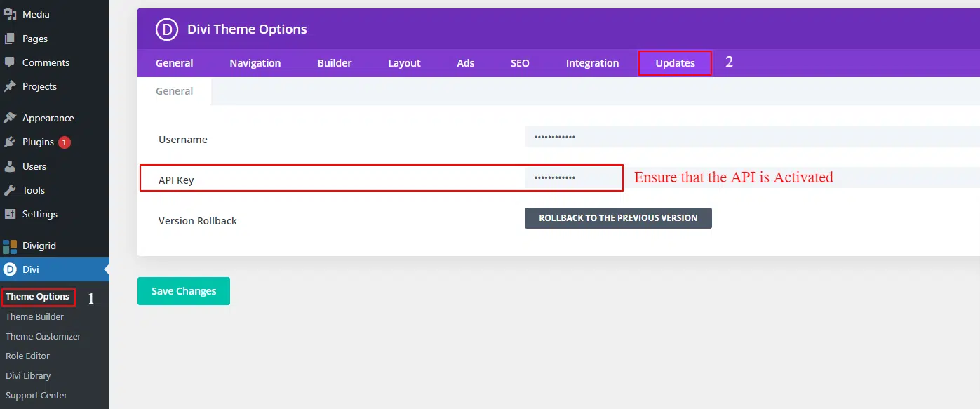The width and height of the screenshot is (980, 409).
Task: Focus the Username input field
Action: (x=752, y=137)
